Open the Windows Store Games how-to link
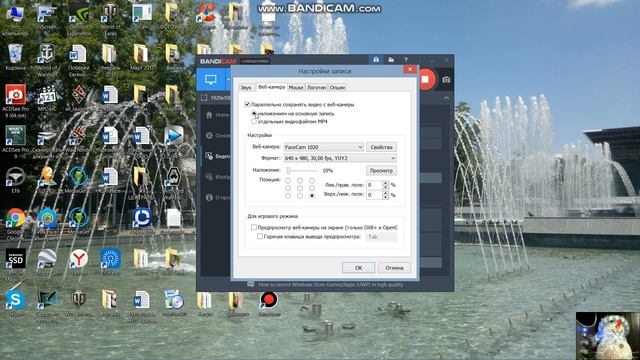640x360 pixels. 331,284
